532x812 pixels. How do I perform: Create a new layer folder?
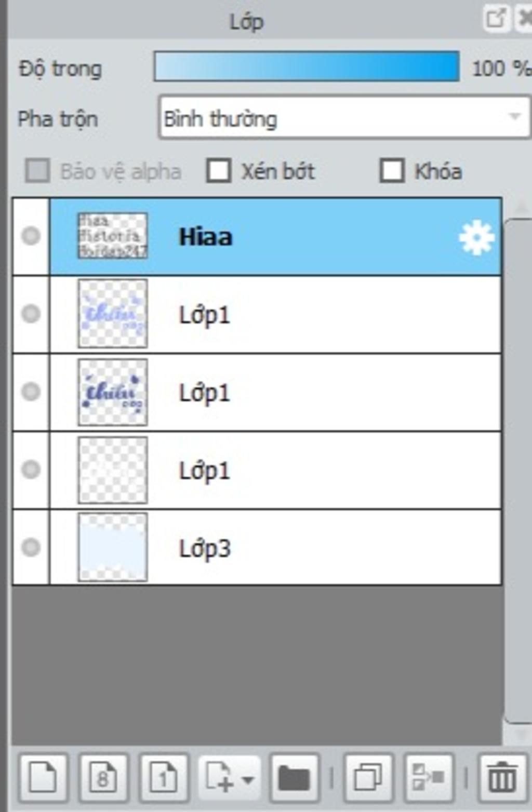294,778
